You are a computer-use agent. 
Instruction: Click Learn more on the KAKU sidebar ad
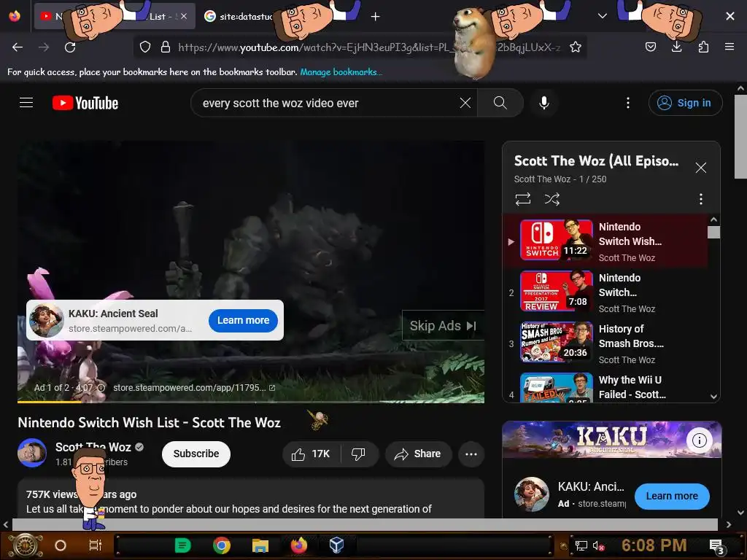pyautogui.click(x=672, y=496)
